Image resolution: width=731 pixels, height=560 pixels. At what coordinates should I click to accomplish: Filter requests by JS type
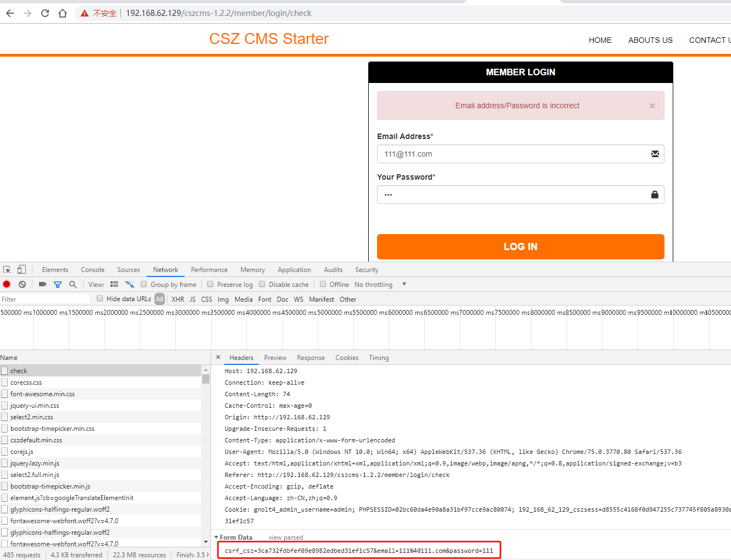pyautogui.click(x=192, y=300)
